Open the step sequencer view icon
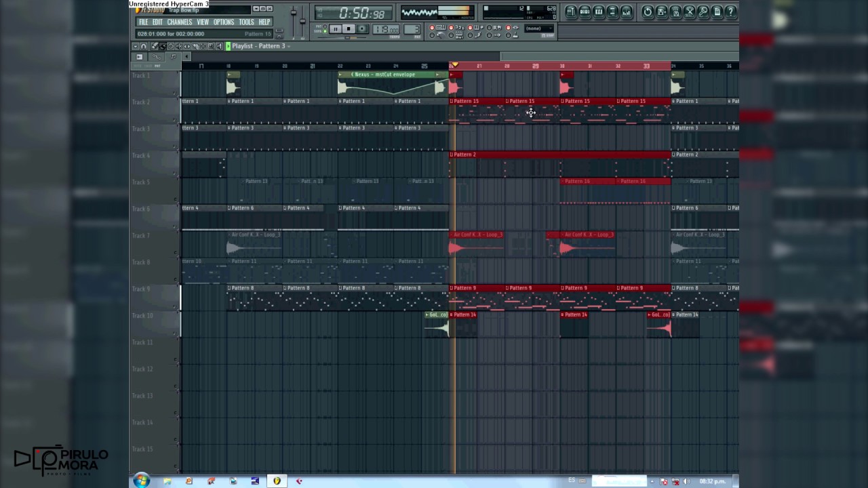Viewport: 868px width, 488px height. 585,12
